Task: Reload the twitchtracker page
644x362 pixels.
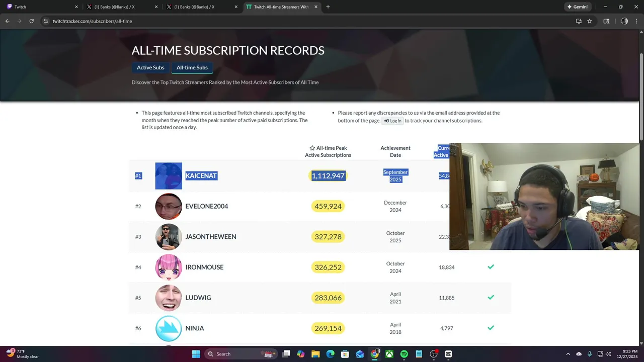Action: [x=31, y=21]
